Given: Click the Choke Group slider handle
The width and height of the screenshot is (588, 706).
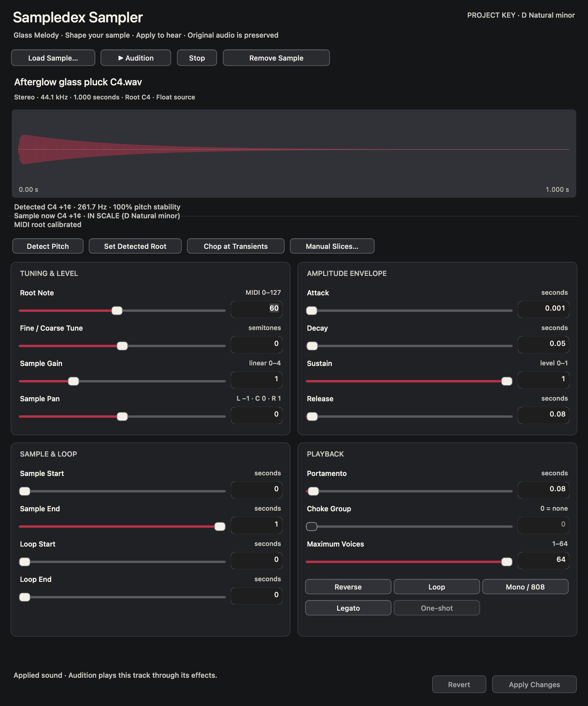Looking at the screenshot, I should click(x=311, y=527).
